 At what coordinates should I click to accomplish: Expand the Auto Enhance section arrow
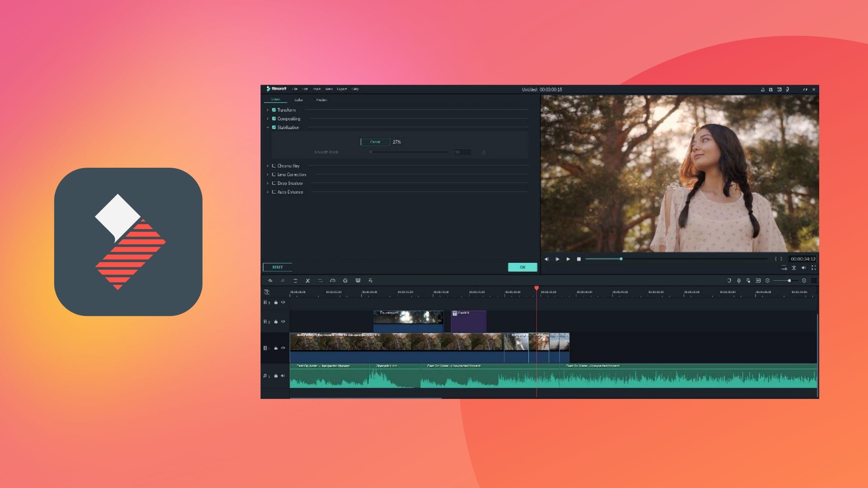(268, 192)
